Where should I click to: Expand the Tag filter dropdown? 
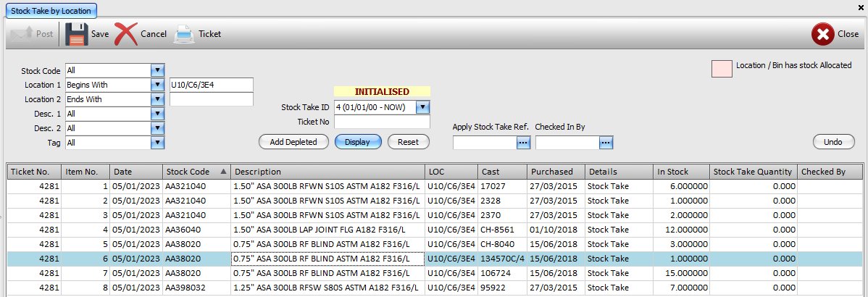pyautogui.click(x=157, y=143)
